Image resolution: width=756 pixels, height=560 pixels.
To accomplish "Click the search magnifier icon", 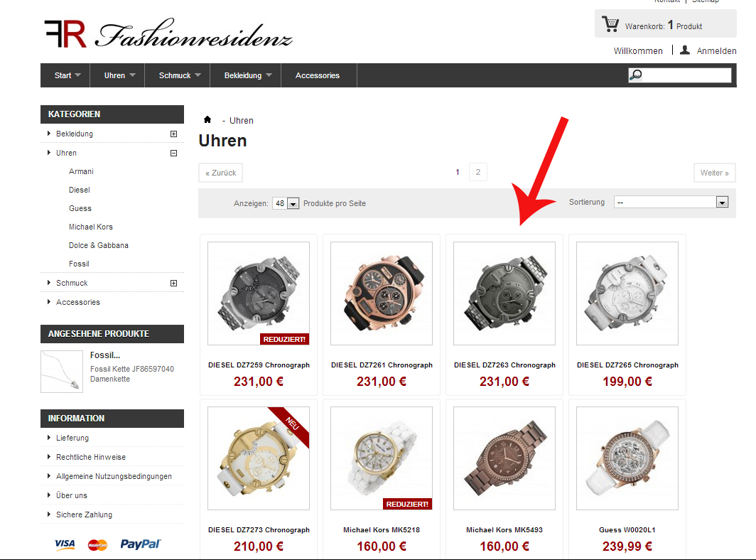I will point(636,75).
